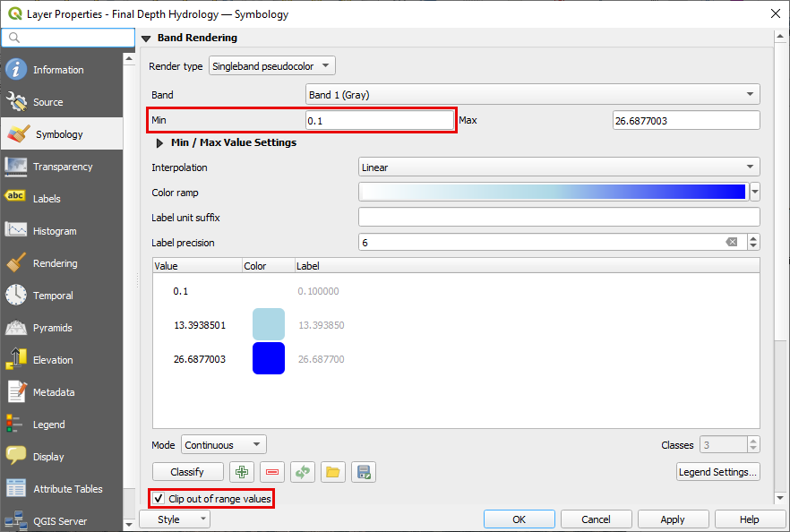Click the Legend Settings button
Image resolution: width=790 pixels, height=532 pixels.
click(717, 472)
